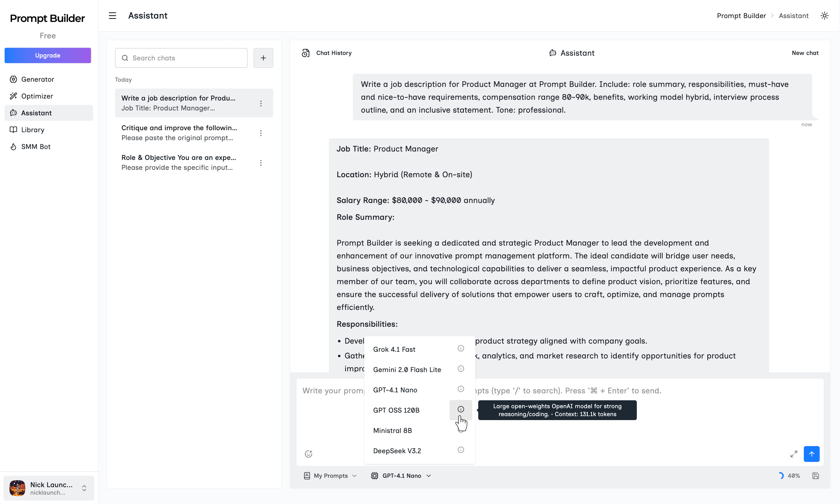Click the Upgrade button
The image size is (840, 504).
click(x=48, y=55)
